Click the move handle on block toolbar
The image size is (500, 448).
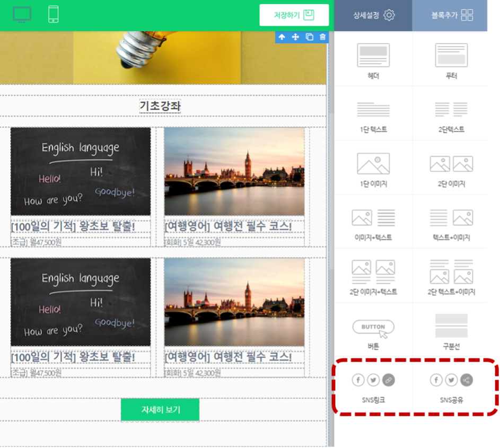coord(295,37)
